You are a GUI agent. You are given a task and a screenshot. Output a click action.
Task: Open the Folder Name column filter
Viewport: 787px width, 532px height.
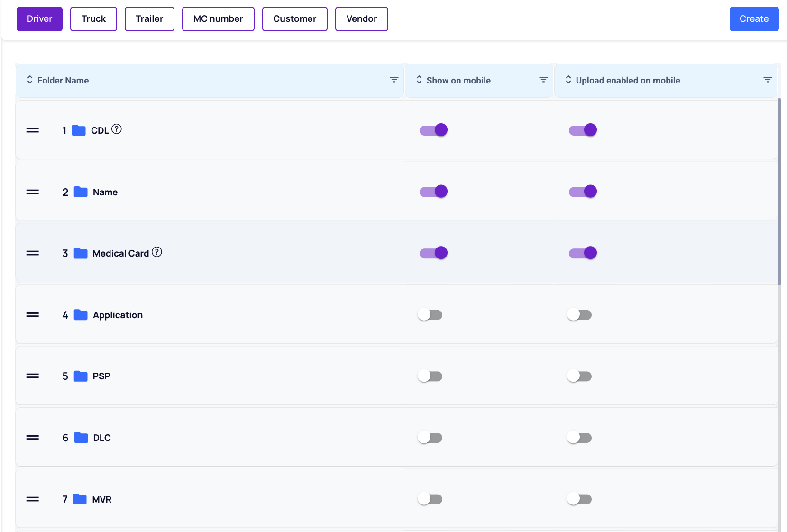pyautogui.click(x=394, y=80)
